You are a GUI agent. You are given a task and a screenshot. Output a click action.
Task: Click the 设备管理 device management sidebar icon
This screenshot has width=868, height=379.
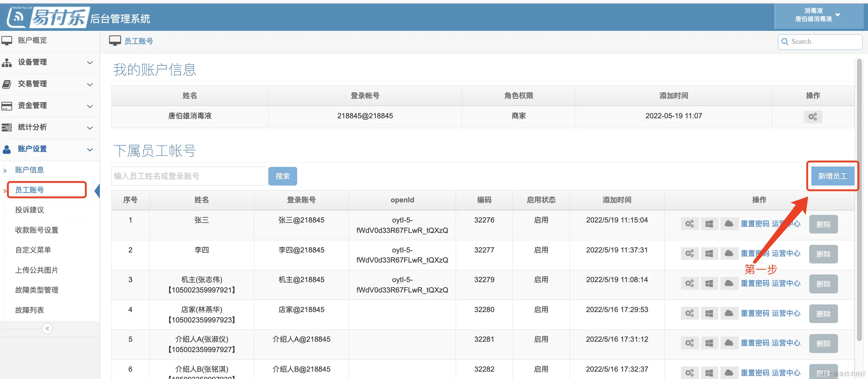[7, 63]
